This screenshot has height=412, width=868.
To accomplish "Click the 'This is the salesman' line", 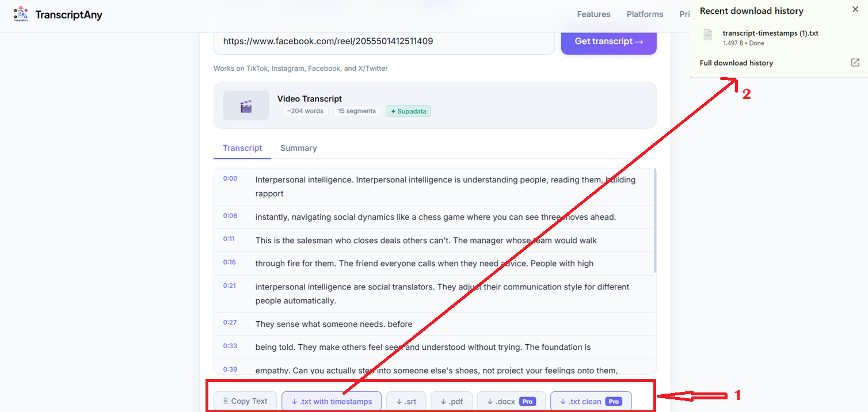I will [426, 241].
